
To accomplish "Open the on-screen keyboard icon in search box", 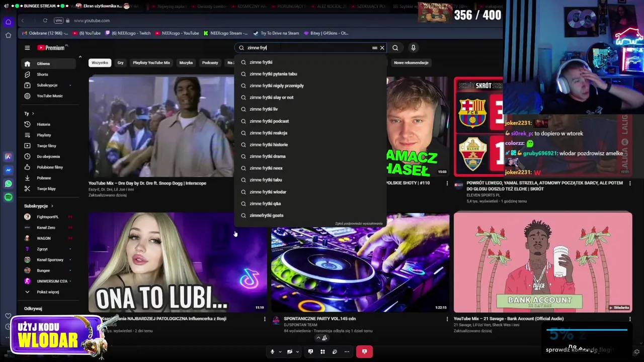I will (x=374, y=48).
